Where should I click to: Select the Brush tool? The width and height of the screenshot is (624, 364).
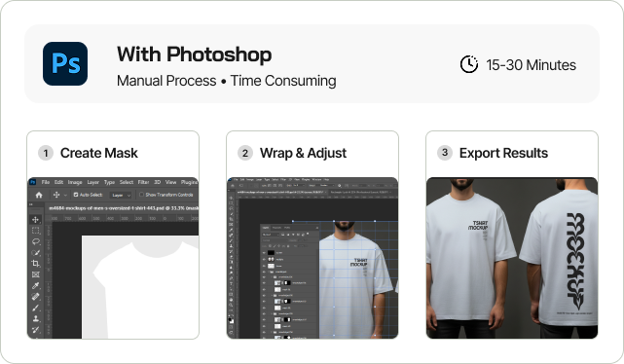click(35, 308)
